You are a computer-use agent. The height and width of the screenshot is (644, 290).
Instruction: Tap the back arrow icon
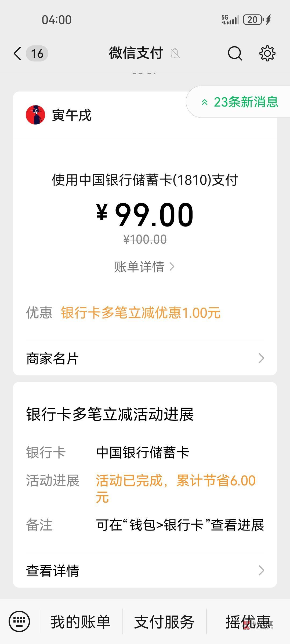17,53
